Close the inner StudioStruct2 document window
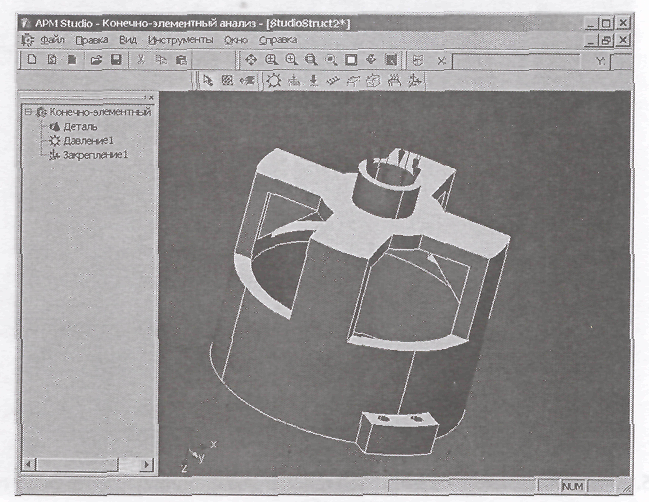This screenshot has height=502, width=649. pos(623,41)
